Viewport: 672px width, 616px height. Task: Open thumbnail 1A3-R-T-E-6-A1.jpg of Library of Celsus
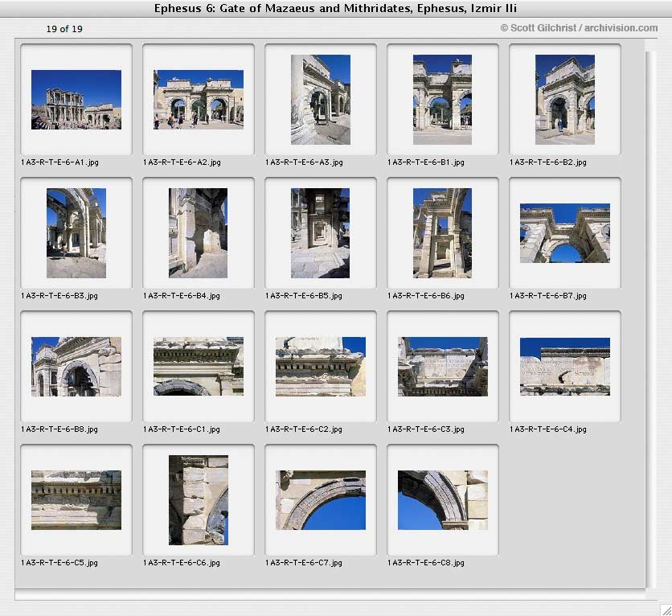(76, 100)
